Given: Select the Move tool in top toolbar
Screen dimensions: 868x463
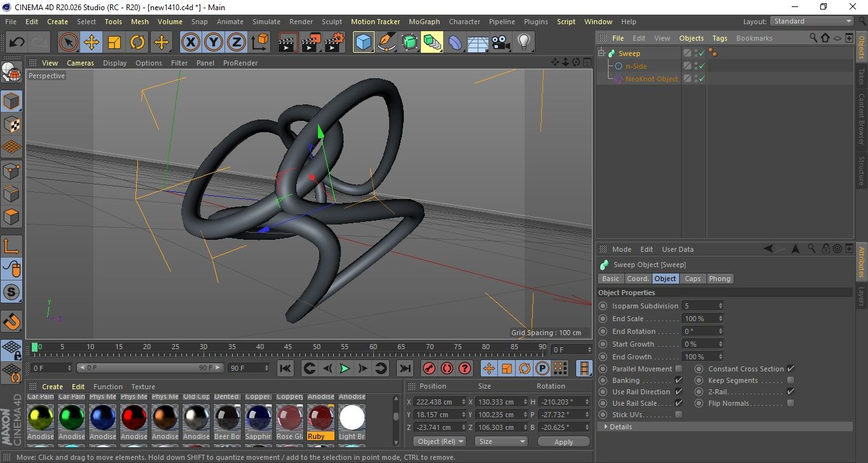Looking at the screenshot, I should pos(92,43).
